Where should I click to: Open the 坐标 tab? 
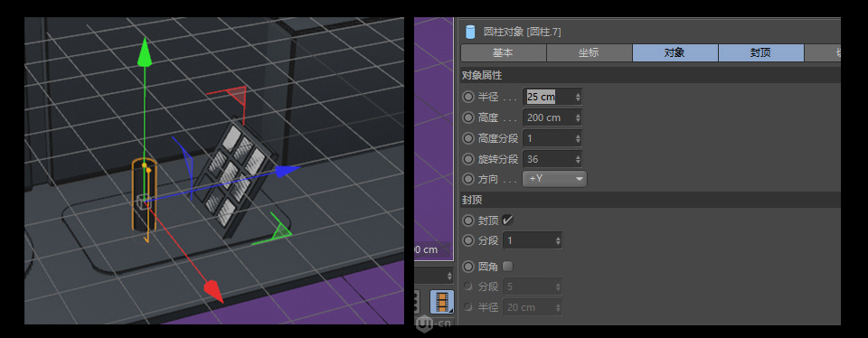point(589,53)
